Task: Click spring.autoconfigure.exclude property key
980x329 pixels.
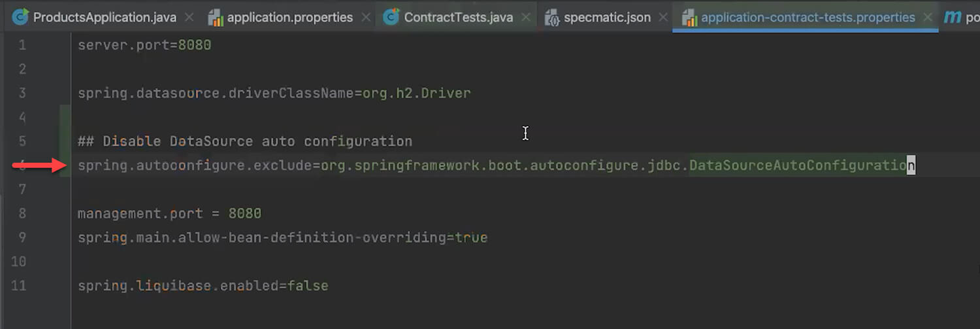Action: [x=195, y=165]
